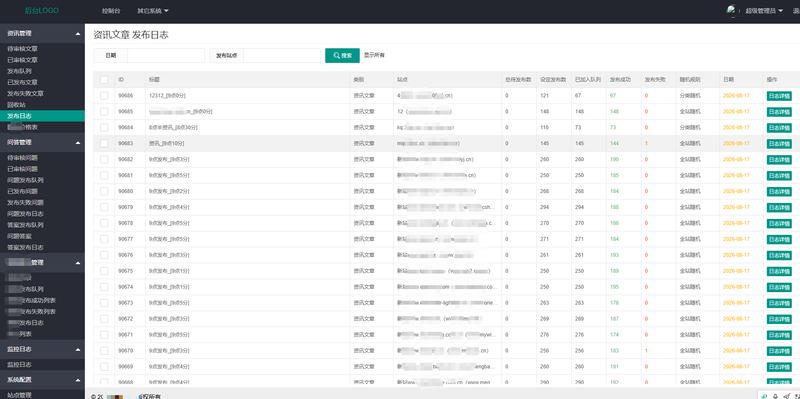This screenshot has height=399, width=800.
Task: Tick the checkbox for row 90680
Action: pos(104,191)
